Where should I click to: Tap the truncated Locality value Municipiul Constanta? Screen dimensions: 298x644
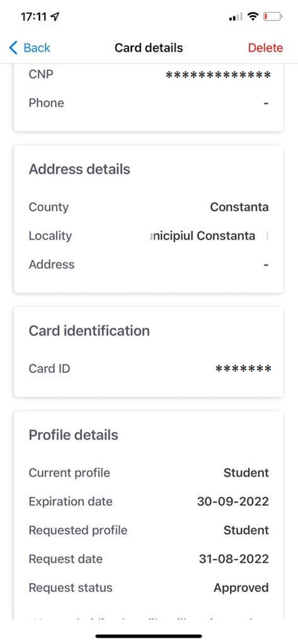tap(203, 236)
